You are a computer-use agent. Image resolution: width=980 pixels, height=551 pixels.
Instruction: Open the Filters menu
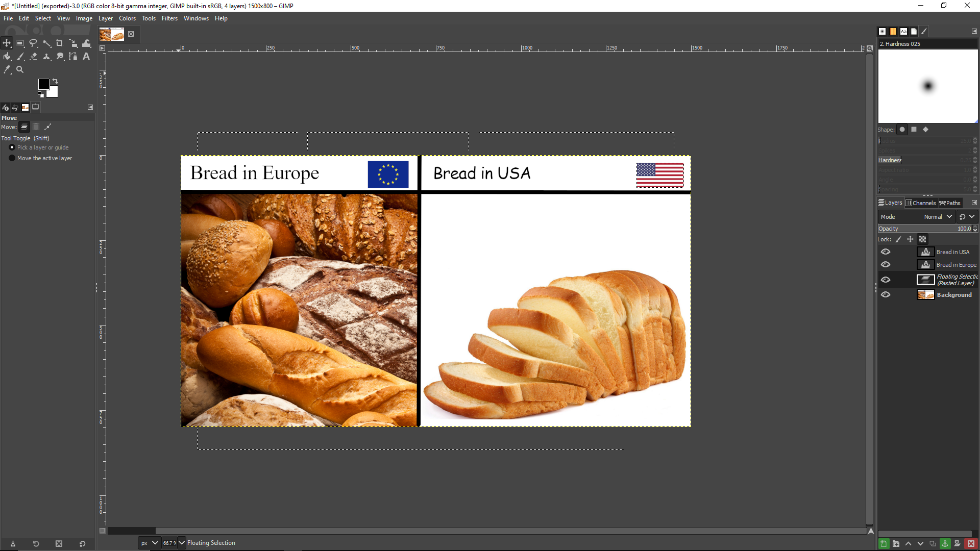click(x=169, y=18)
